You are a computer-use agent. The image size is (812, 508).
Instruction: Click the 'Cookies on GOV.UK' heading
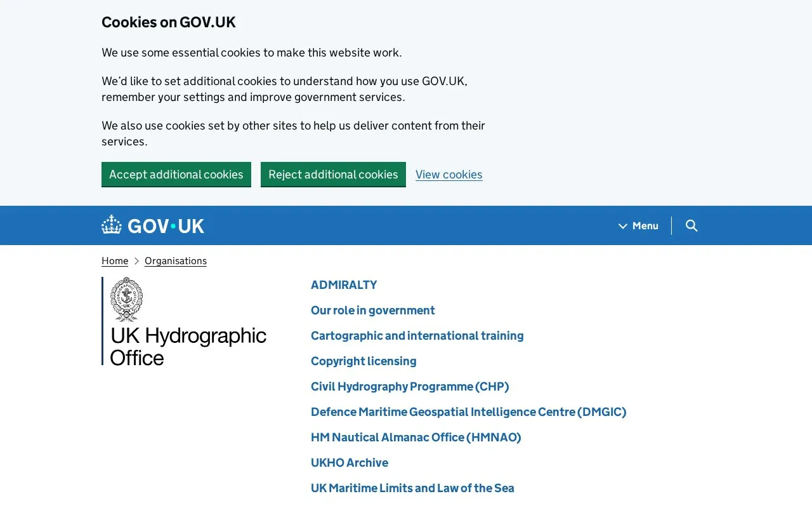(x=168, y=22)
